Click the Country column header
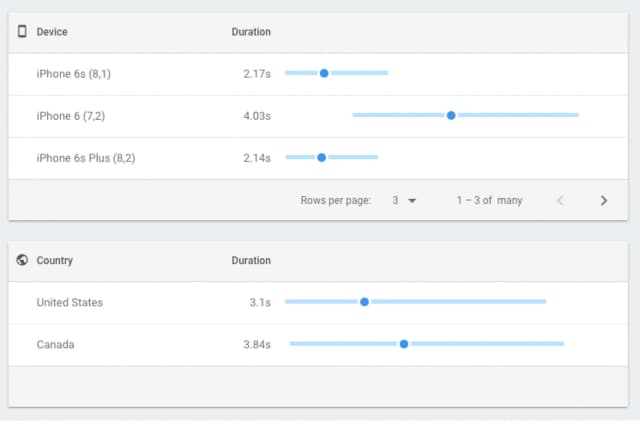Viewport: 640px width, 425px height. coord(55,260)
